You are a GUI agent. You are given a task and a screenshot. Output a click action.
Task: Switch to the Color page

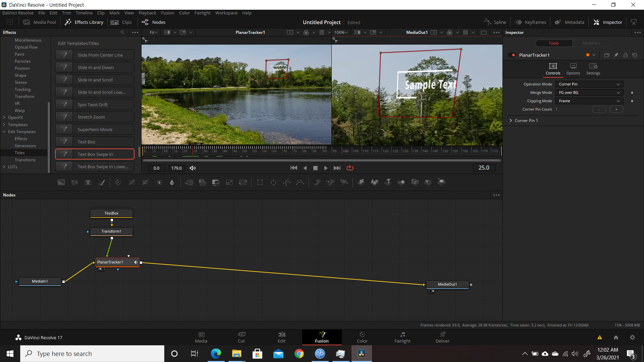362,337
